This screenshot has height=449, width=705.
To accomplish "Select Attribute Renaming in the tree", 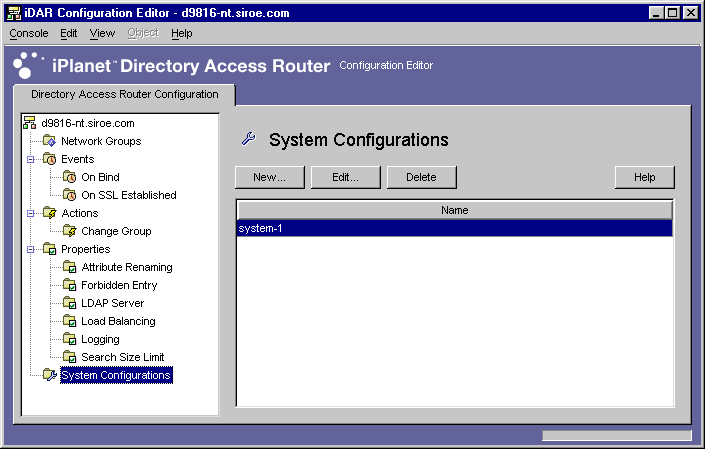I will coord(127,267).
